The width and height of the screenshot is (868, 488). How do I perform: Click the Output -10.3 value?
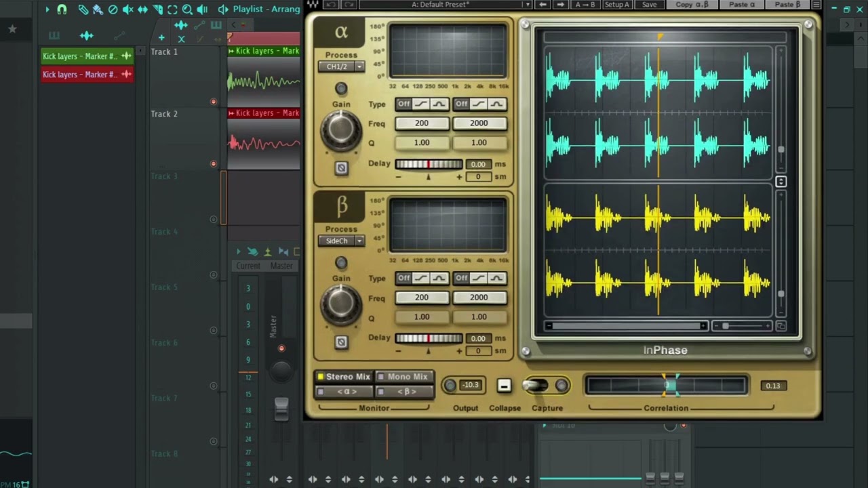[x=470, y=385]
